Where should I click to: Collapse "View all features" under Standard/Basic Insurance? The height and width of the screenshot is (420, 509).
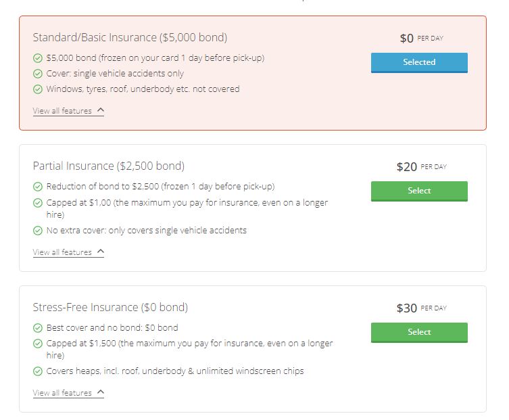tap(68, 111)
